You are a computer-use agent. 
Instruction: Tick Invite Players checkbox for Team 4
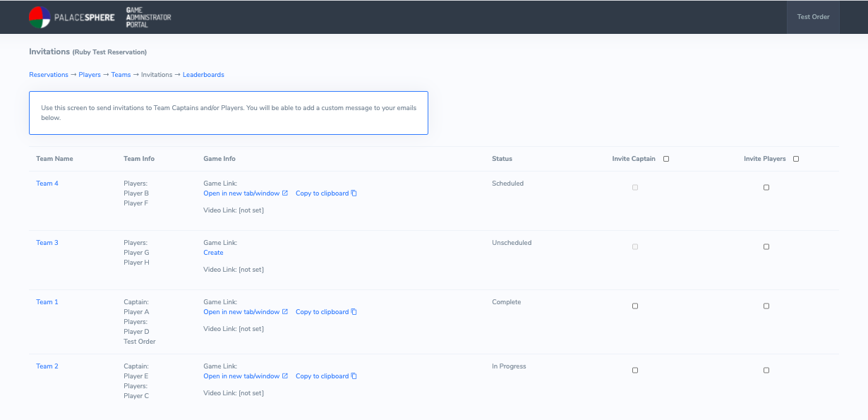(766, 188)
